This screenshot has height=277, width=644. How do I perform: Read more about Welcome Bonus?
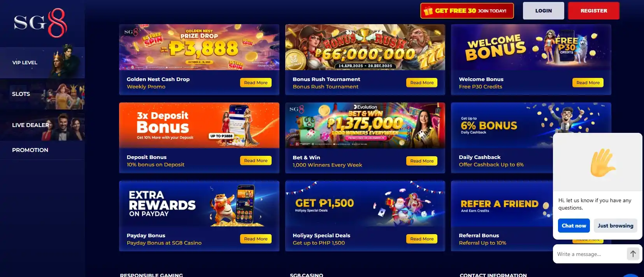588,83
